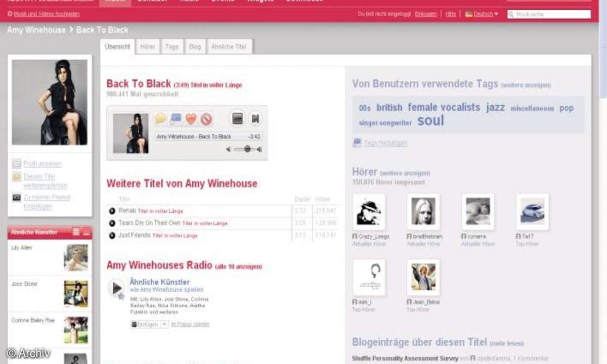Open Corinne Bailey Rae artist thumbnail

click(x=76, y=330)
